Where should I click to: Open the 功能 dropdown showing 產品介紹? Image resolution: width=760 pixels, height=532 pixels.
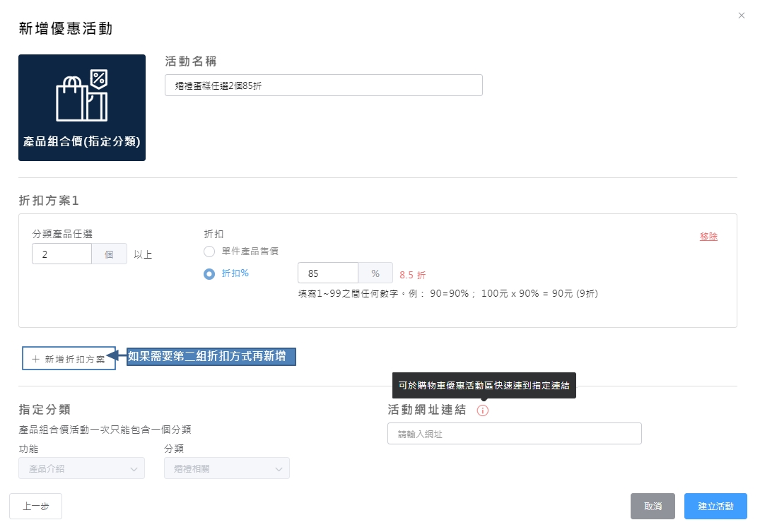[x=82, y=468]
